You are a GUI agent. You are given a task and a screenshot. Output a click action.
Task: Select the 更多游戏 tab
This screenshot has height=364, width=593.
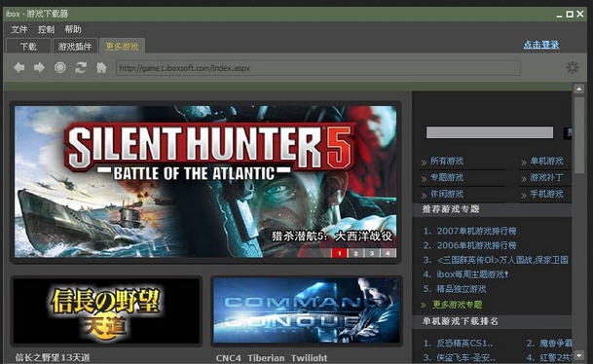tap(122, 46)
